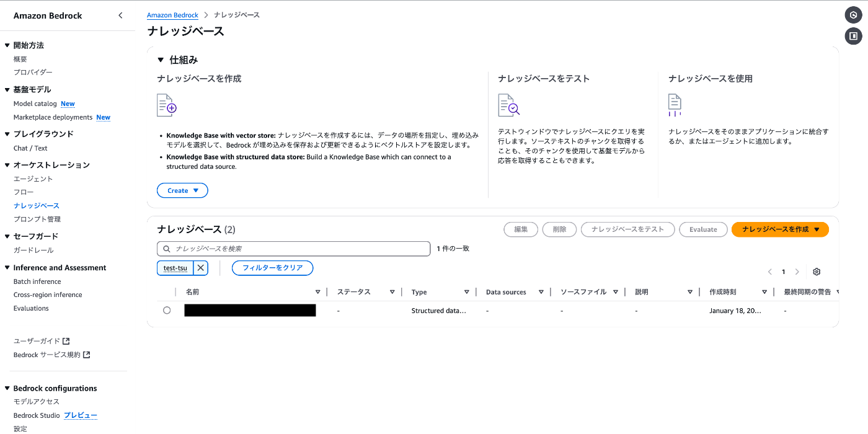Open プロバイダー in the sidebar

tap(33, 73)
